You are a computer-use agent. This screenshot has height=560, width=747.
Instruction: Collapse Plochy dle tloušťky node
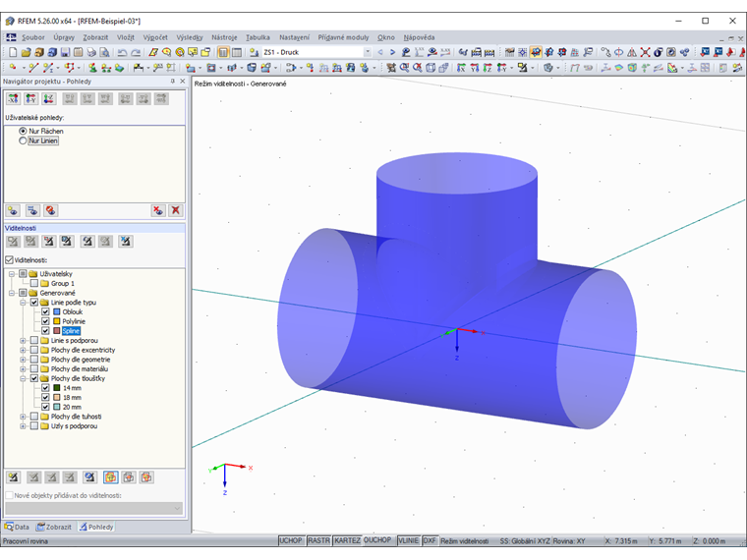pyautogui.click(x=23, y=378)
